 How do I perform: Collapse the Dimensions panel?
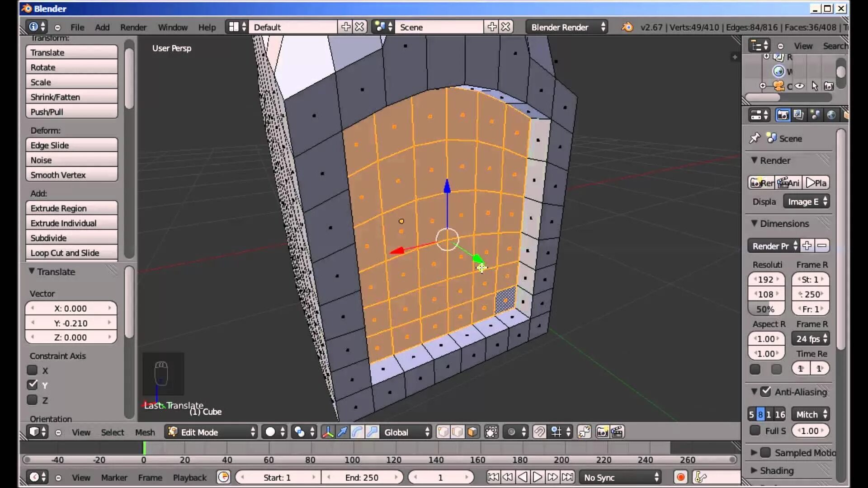(x=754, y=224)
